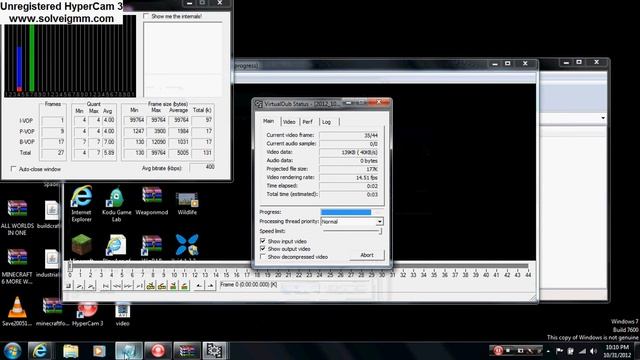Viewport: 640px width, 360px height.
Task: Uncheck Show input video option
Action: tap(263, 241)
